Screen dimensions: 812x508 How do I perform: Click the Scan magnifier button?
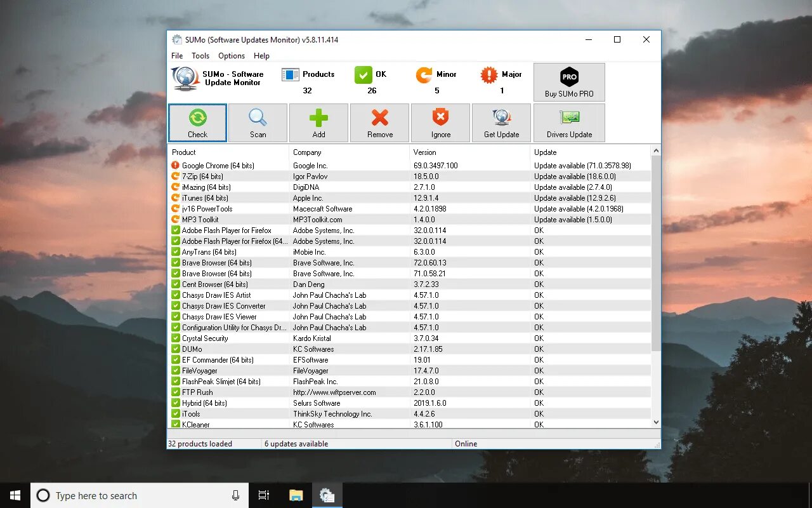(x=258, y=123)
